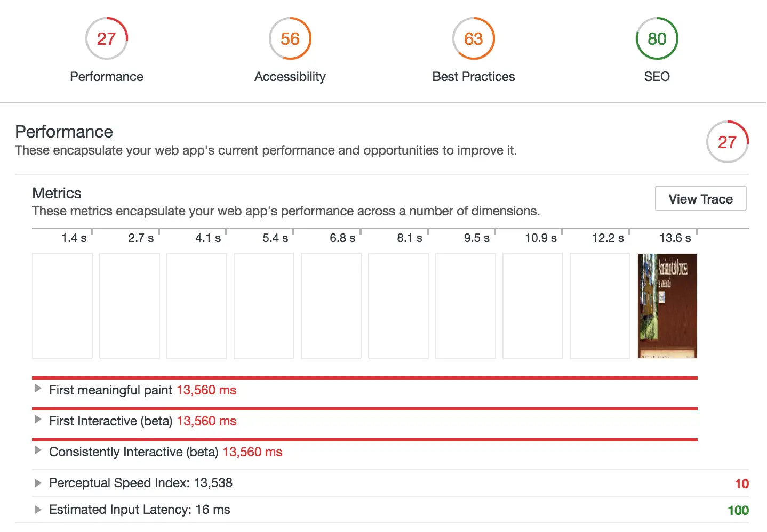
Task: Select the blank 12.2 s filmstrip frame
Action: [600, 306]
